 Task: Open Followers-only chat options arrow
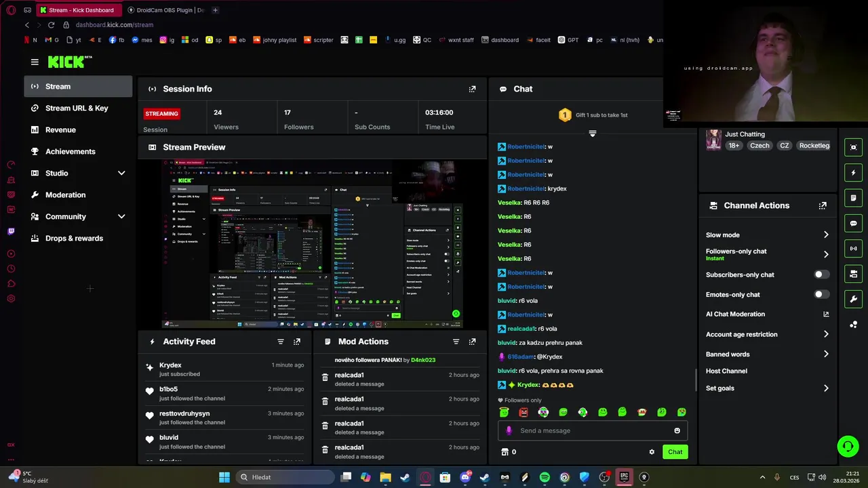coord(826,254)
